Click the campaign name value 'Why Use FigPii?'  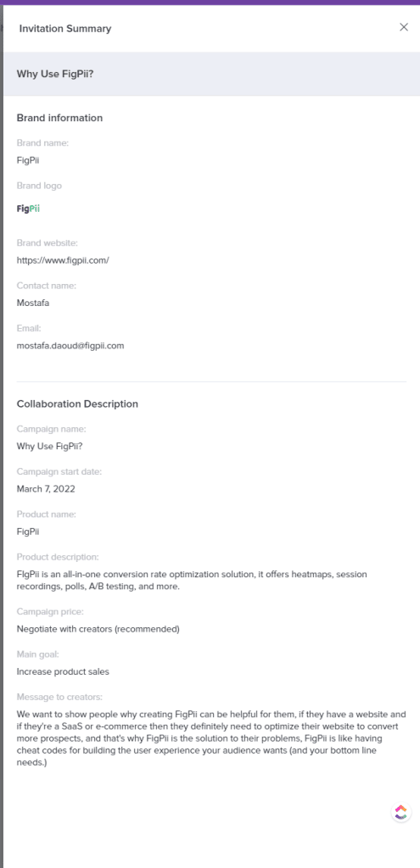coord(49,446)
